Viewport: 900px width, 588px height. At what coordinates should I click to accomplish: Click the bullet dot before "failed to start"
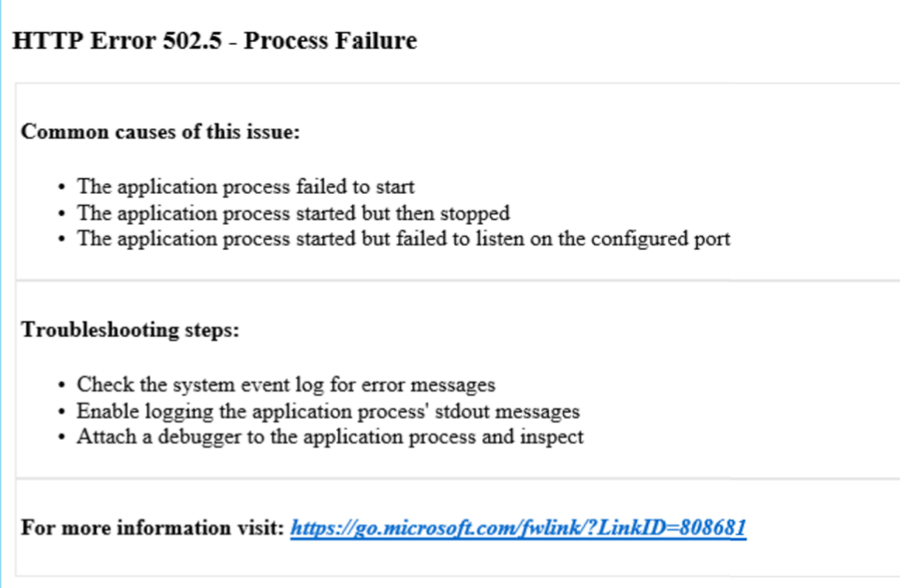coord(61,187)
